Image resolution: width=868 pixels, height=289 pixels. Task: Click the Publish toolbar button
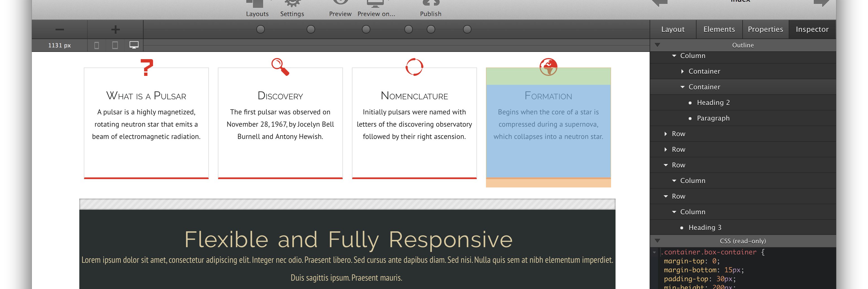tap(431, 9)
